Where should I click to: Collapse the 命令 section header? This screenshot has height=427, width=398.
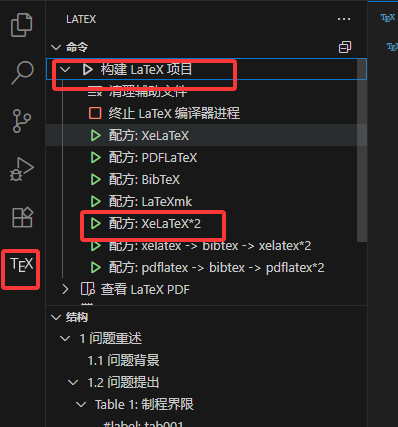[56, 47]
